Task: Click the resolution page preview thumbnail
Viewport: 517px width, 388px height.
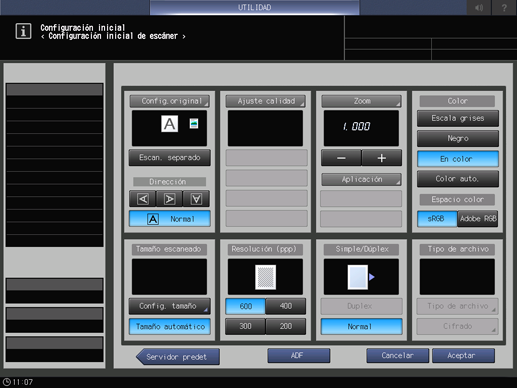Action: click(265, 277)
